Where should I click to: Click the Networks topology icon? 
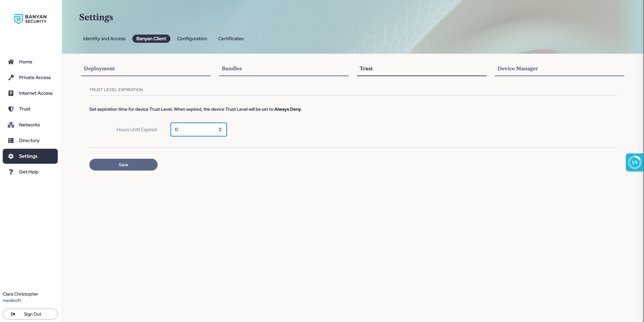pos(11,125)
